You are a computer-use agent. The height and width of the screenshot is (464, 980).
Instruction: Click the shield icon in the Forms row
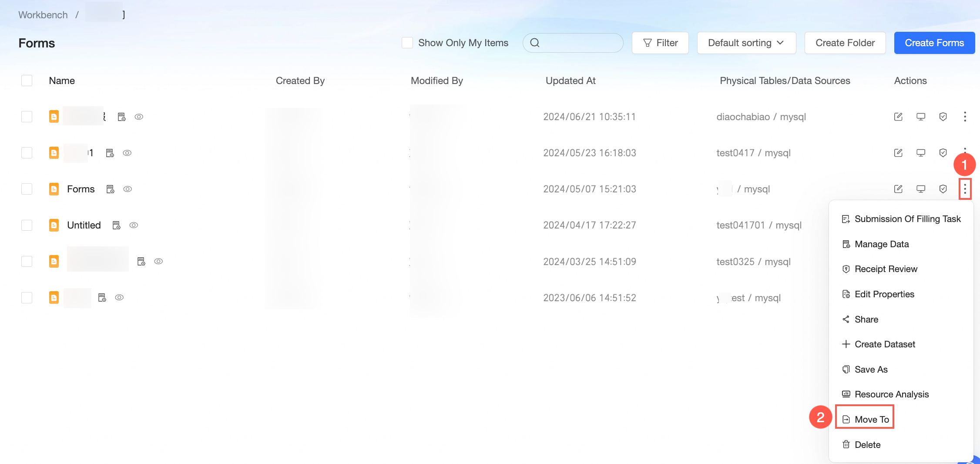pyautogui.click(x=943, y=189)
